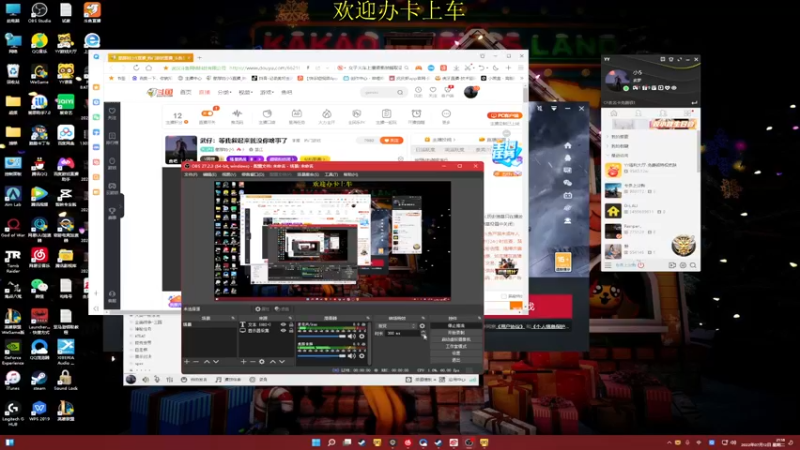Open first audio track settings gear
800x450 pixels.
click(362, 336)
